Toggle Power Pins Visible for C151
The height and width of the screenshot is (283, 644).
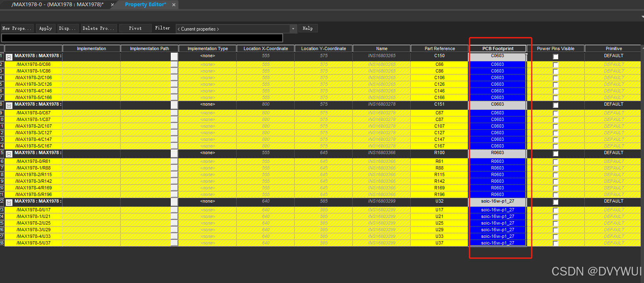tap(555, 105)
